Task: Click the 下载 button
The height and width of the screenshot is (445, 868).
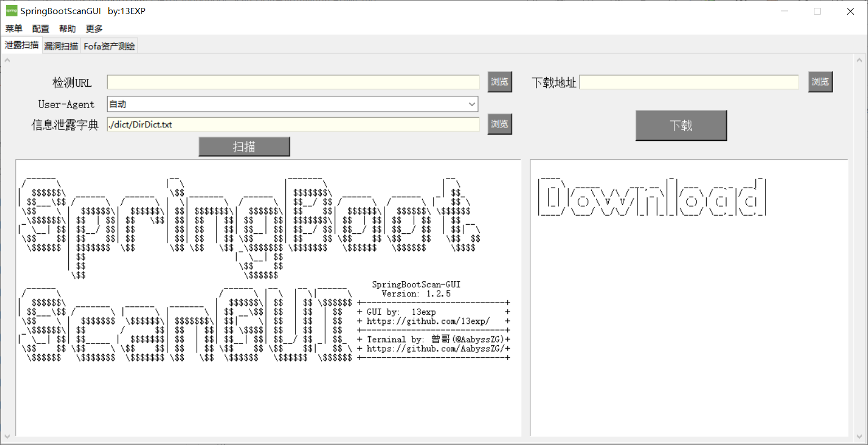Action: point(681,125)
